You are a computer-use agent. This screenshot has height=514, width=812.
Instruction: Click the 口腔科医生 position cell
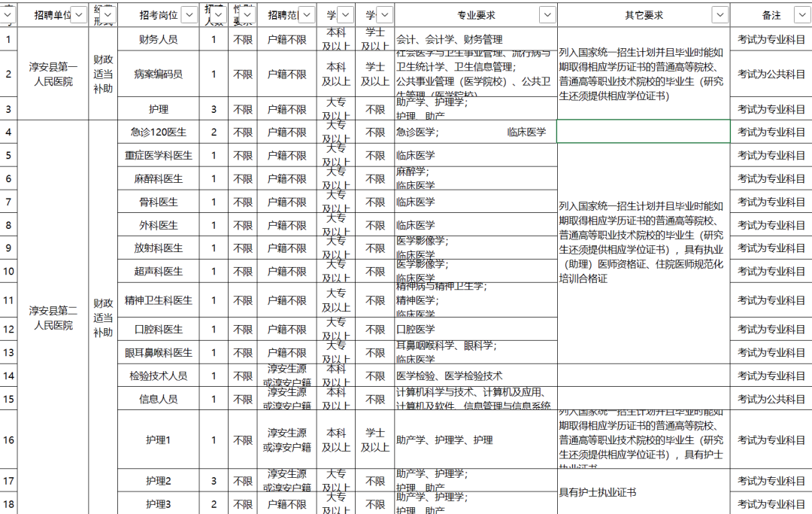(x=159, y=329)
